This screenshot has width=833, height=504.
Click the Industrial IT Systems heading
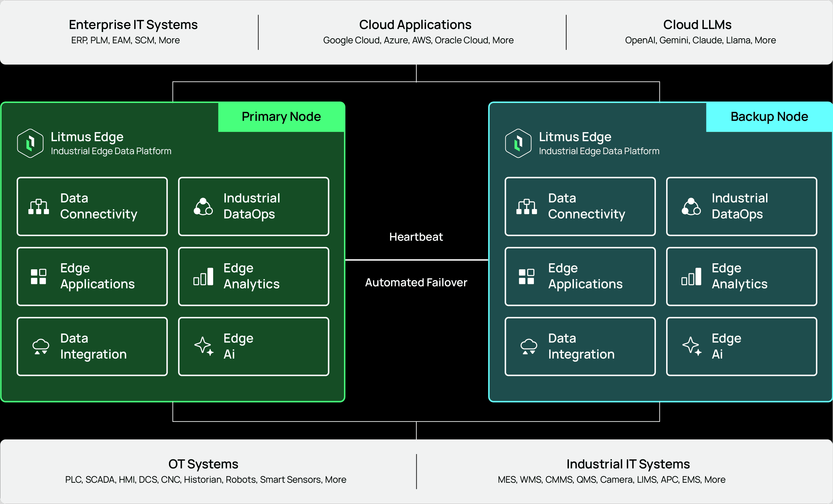[628, 464]
